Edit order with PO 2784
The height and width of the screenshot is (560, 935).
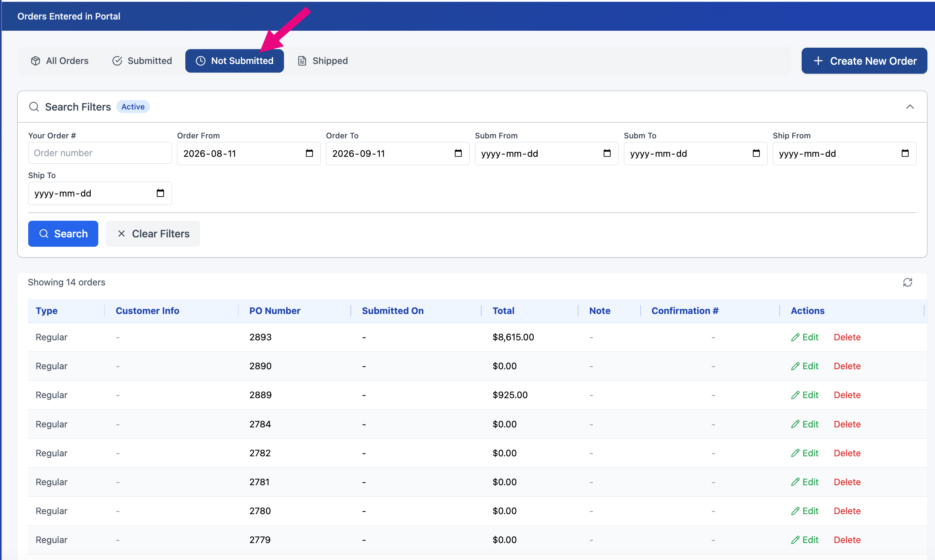coord(805,424)
